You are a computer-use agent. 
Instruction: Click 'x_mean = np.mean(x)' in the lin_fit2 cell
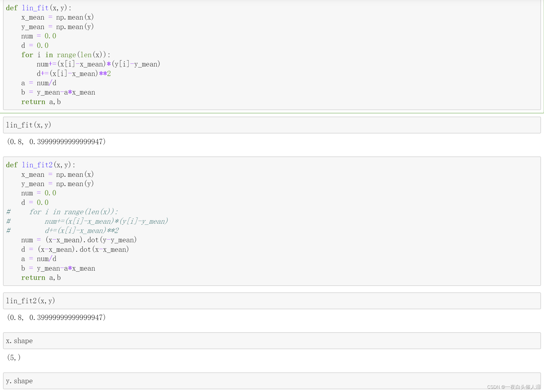[x=57, y=175]
